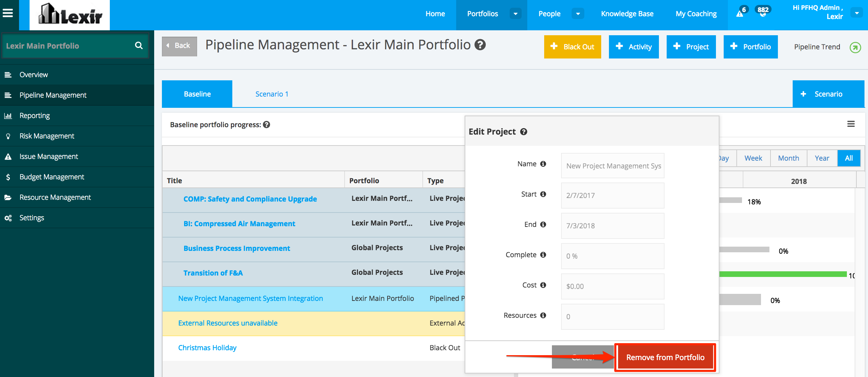Select the Baseline tab
The width and height of the screenshot is (868, 377).
(x=197, y=94)
